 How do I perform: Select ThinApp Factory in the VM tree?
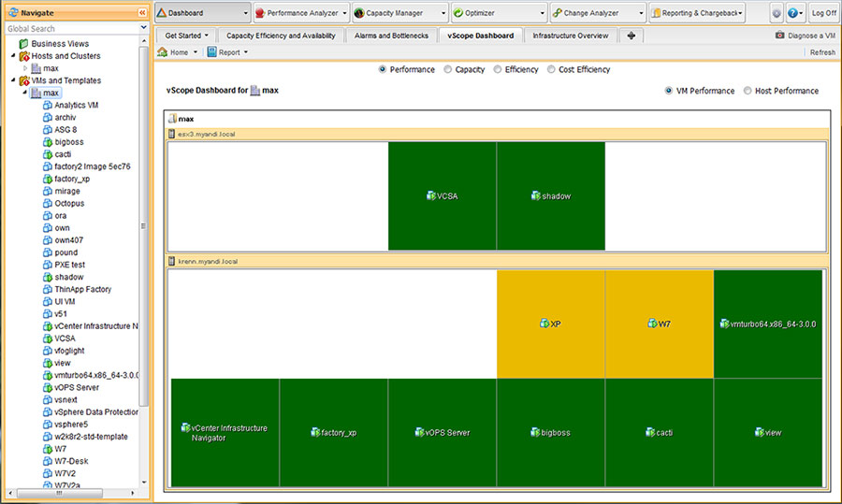pos(82,289)
